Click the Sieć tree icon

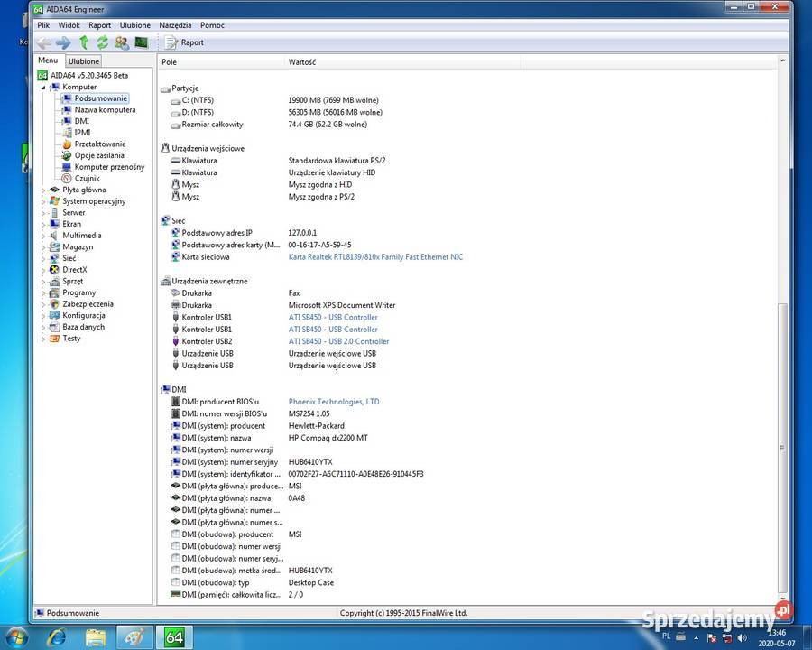click(54, 258)
